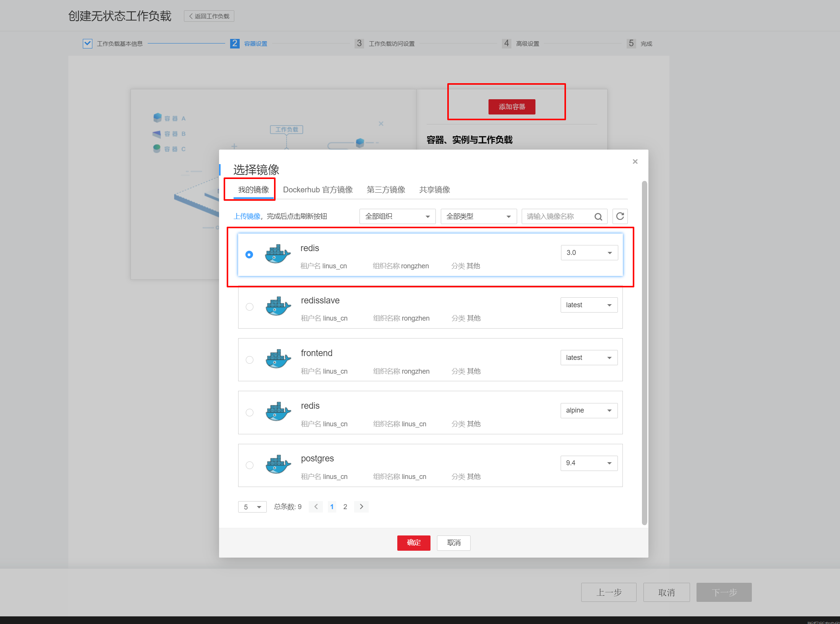Go to previous page arrow
Viewport: 840px width, 624px height.
pos(316,506)
